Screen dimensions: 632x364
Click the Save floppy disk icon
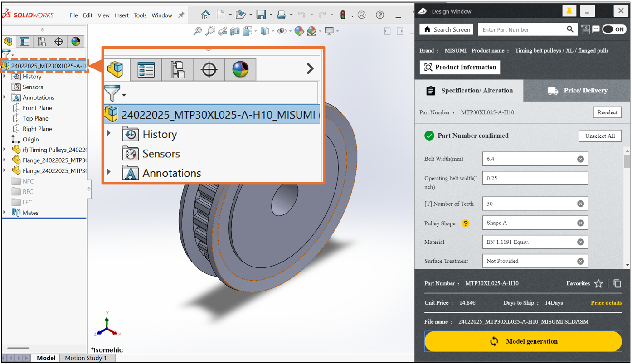pyautogui.click(x=261, y=15)
